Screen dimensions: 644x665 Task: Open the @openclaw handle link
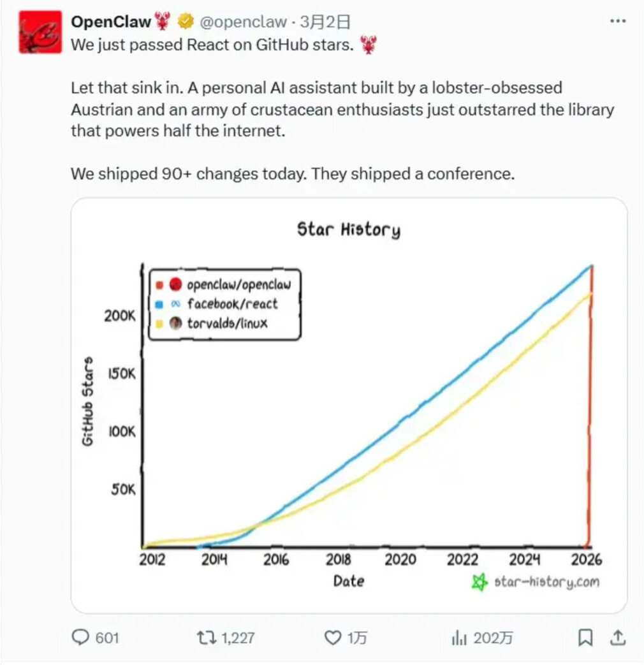tap(243, 22)
